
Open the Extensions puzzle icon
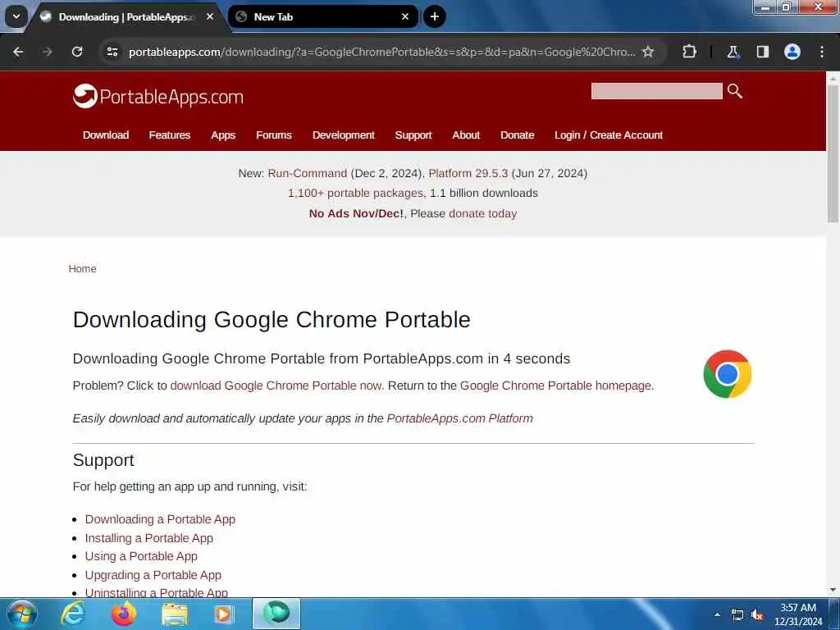689,52
